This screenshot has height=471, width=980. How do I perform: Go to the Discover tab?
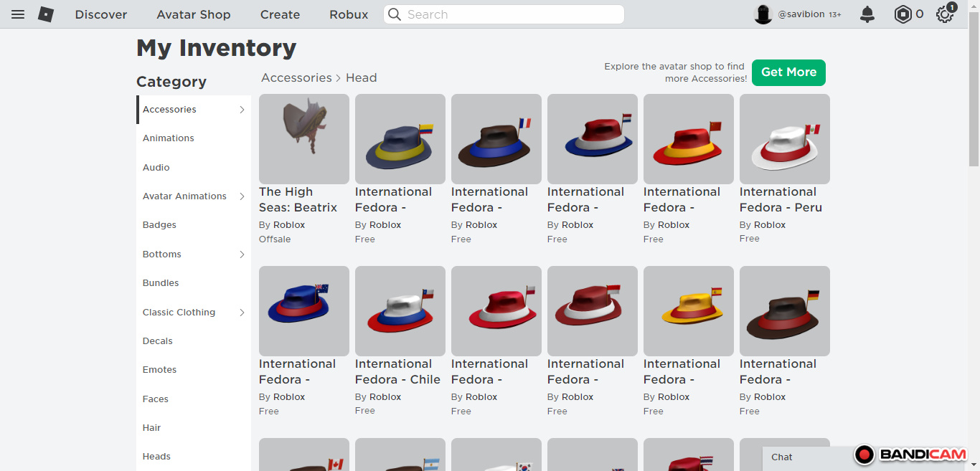point(101,14)
